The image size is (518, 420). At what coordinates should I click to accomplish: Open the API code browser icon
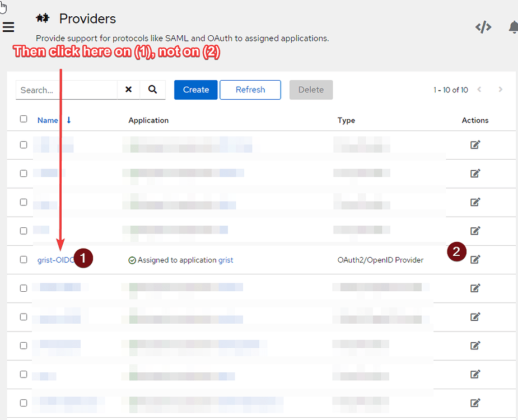(483, 26)
